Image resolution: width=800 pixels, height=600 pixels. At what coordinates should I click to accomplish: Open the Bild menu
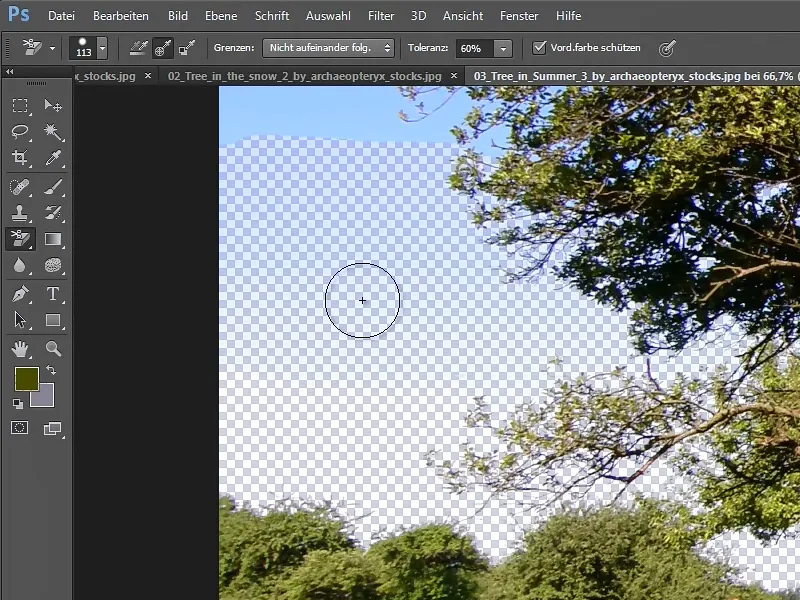(178, 16)
